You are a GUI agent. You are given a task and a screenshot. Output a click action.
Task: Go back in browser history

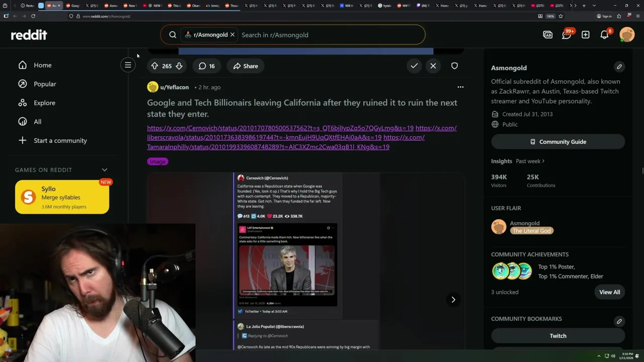(x=15, y=16)
